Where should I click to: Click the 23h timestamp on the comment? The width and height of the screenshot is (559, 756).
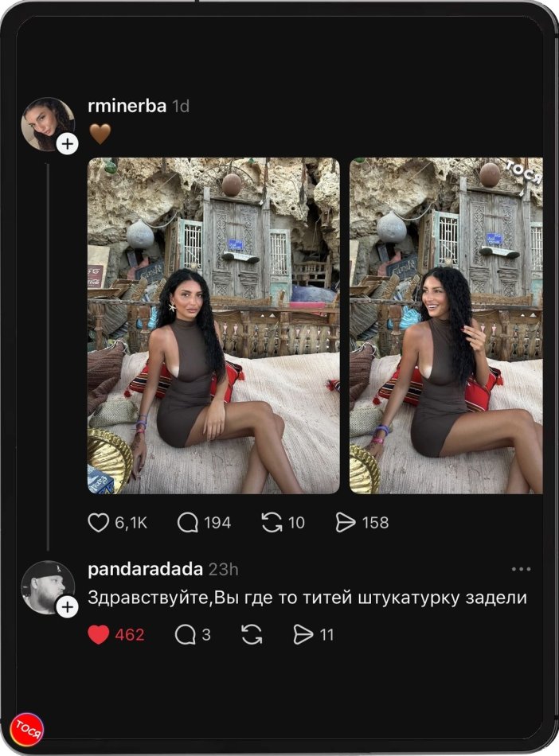point(223,570)
